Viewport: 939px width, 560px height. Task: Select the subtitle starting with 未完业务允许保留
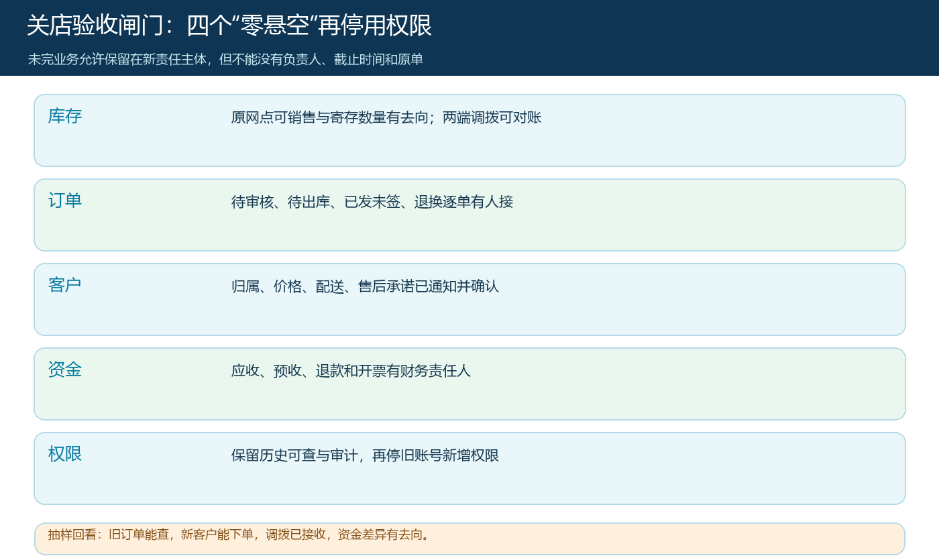225,59
